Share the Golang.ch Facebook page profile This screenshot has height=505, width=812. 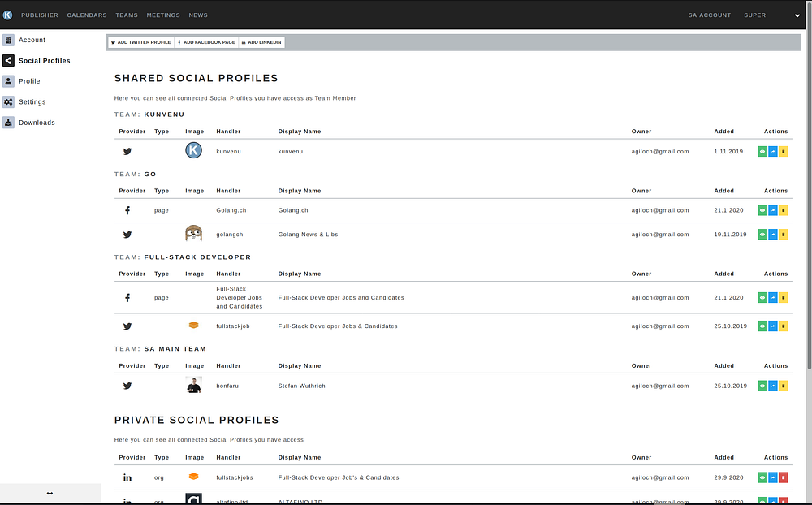tap(773, 210)
